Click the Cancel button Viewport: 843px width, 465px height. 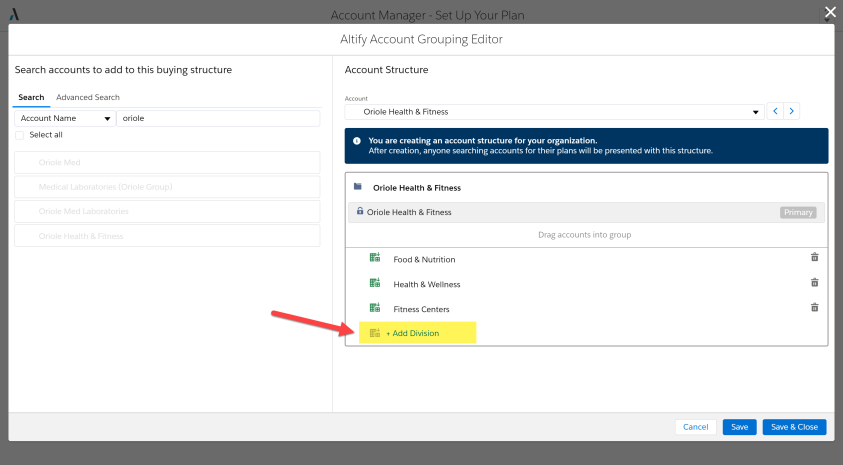[x=695, y=427]
